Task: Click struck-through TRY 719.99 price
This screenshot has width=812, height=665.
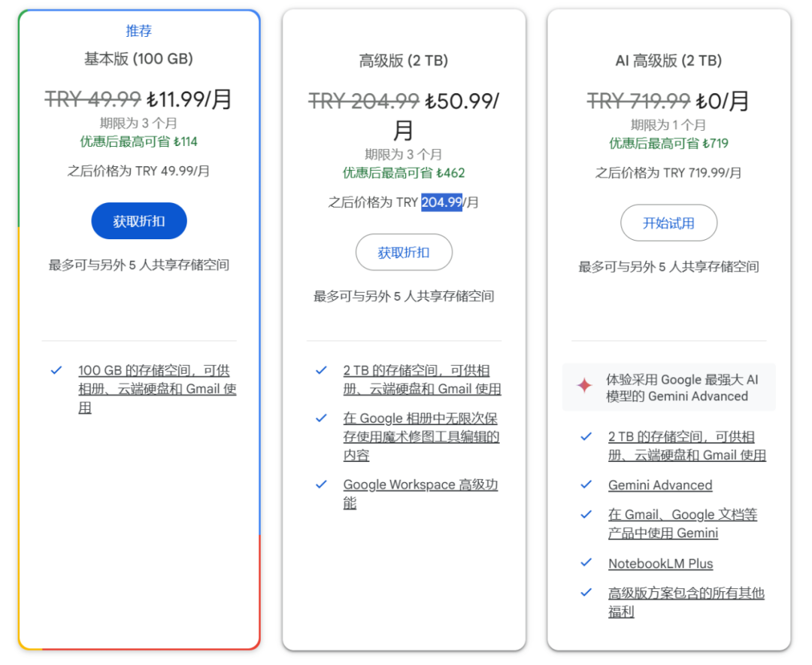Action: click(638, 101)
